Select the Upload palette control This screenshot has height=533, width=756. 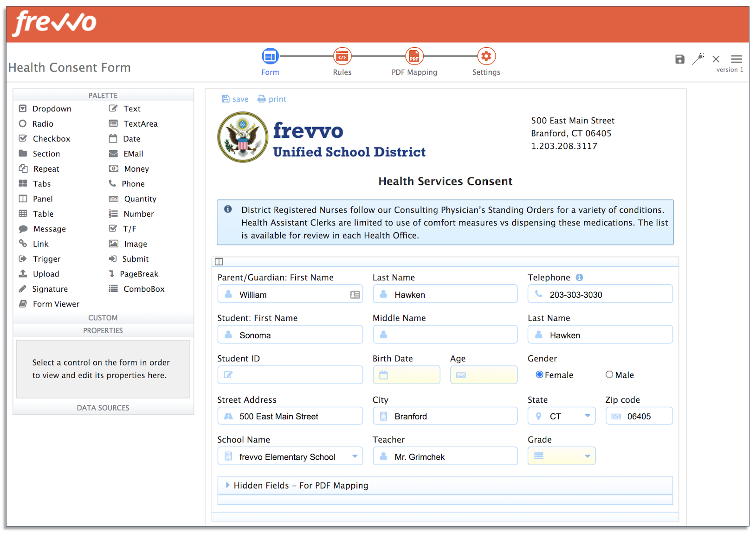39,274
